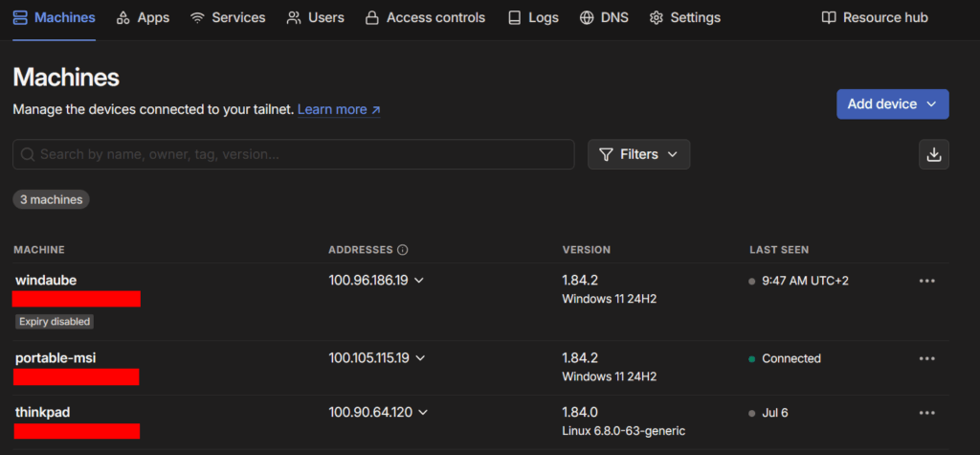Screen dimensions: 980x455
Task: Open the Access controls tab
Action: point(425,17)
